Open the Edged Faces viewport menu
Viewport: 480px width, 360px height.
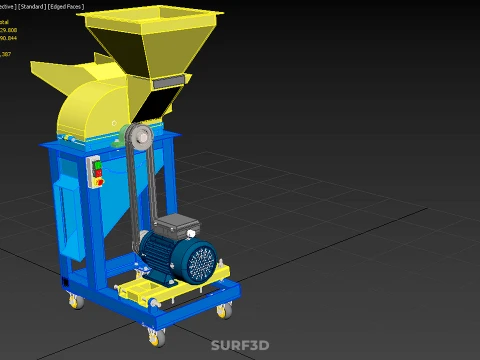click(x=66, y=6)
